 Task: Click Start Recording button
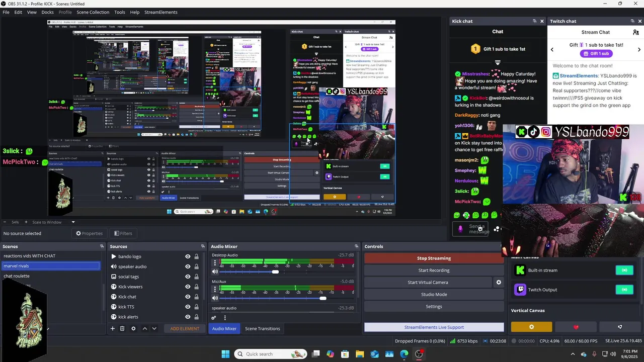tap(434, 270)
